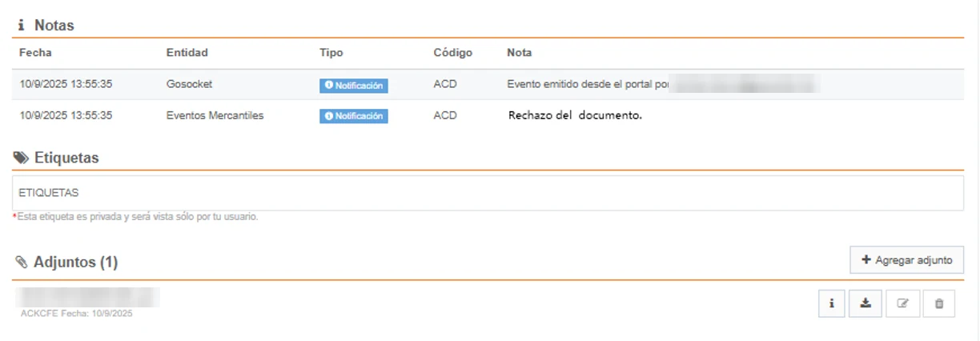Click the Agregar adjunto button
The height and width of the screenshot is (341, 980).
pos(906,260)
